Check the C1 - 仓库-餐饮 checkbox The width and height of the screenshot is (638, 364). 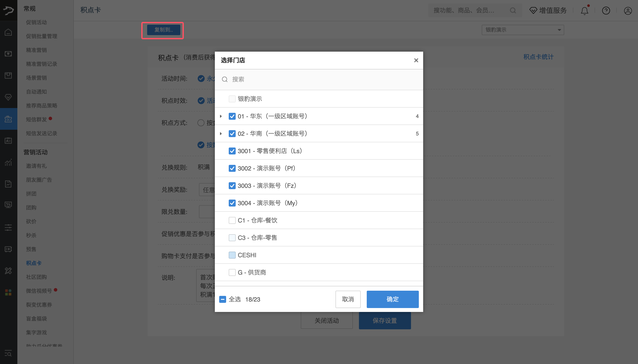coord(232,220)
